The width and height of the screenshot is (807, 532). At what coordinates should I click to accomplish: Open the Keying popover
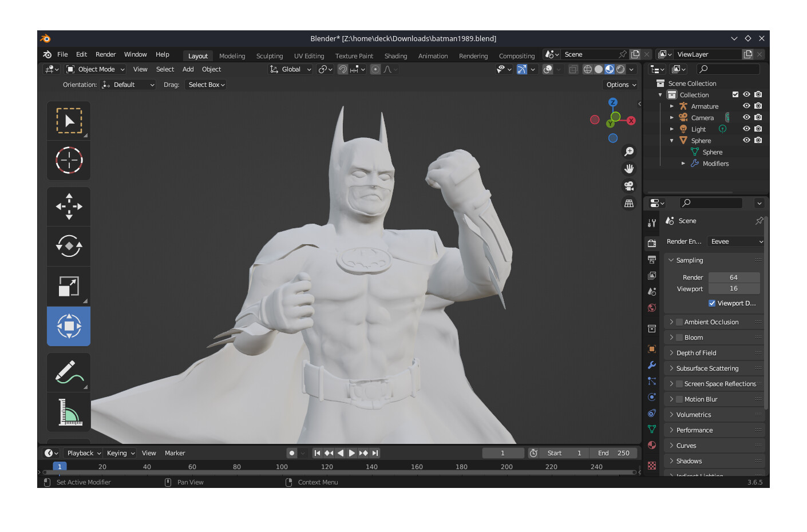point(120,453)
